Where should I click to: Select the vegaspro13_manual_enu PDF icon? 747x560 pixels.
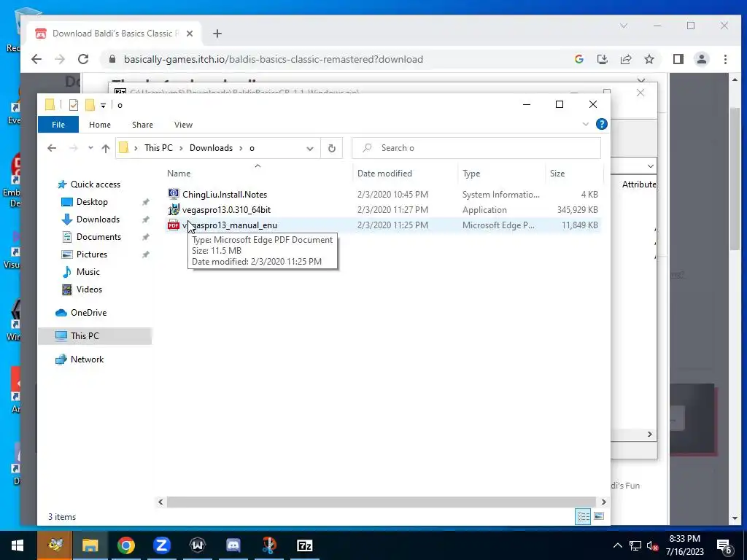pyautogui.click(x=174, y=225)
